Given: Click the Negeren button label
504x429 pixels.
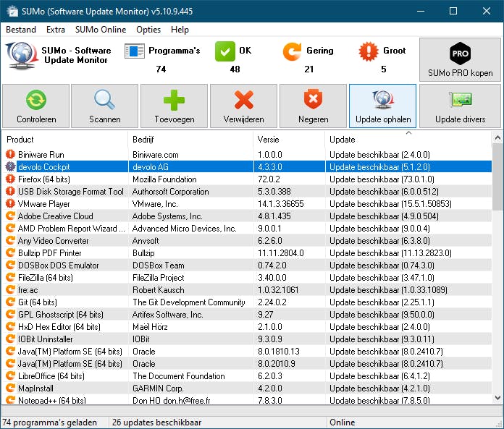Looking at the screenshot, I should point(314,119).
